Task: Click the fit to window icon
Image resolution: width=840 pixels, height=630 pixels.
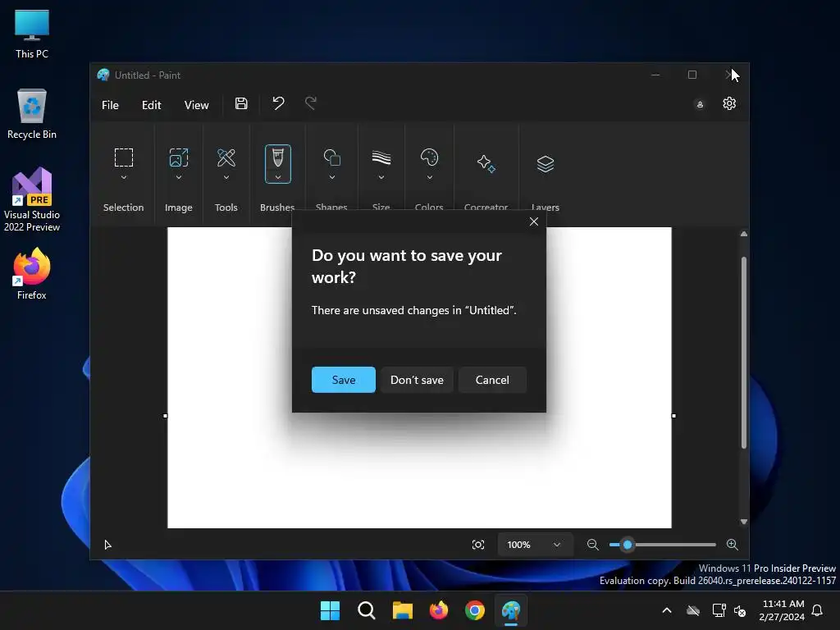Action: point(478,545)
